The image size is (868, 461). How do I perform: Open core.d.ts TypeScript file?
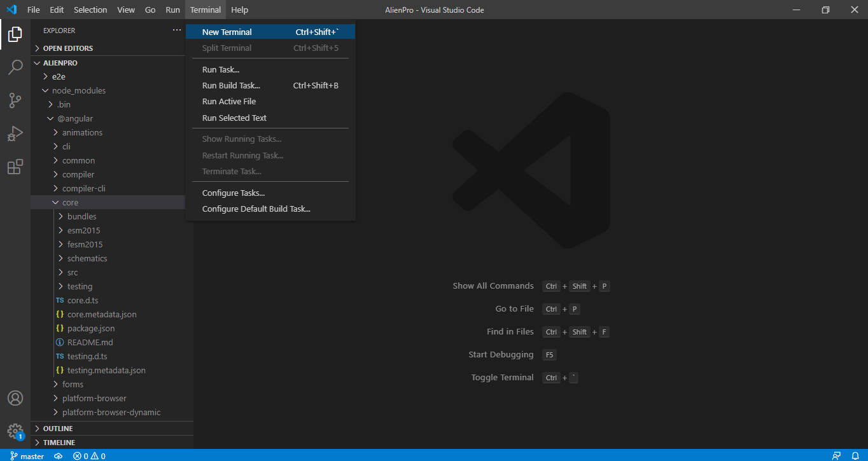click(x=108, y=300)
